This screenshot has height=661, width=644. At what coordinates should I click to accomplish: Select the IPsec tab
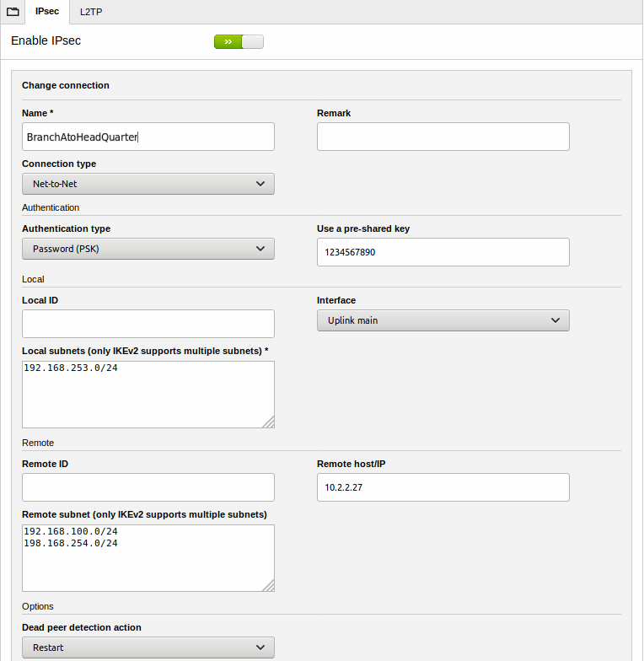click(x=47, y=12)
